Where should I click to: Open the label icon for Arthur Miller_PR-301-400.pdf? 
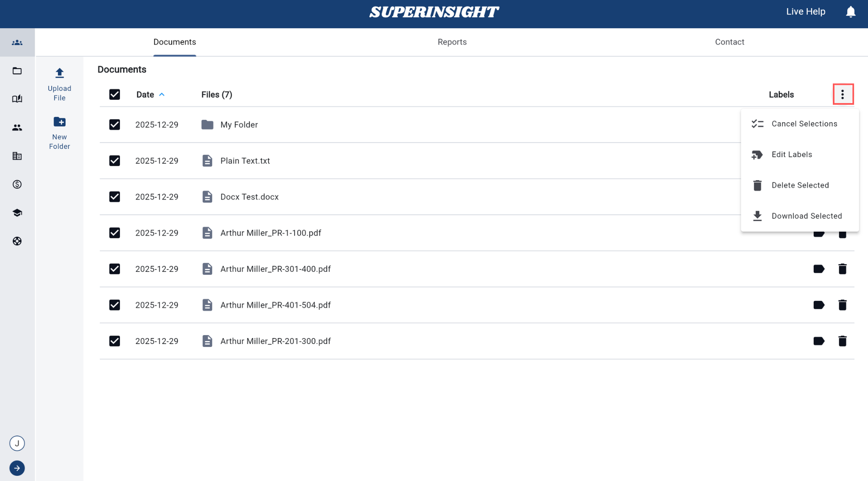point(818,268)
